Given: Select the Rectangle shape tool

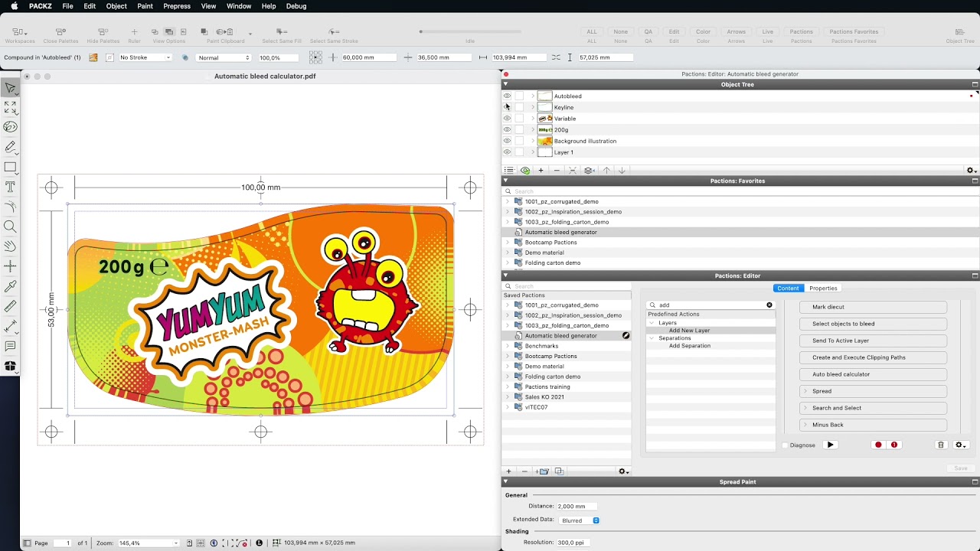Looking at the screenshot, I should (x=10, y=167).
